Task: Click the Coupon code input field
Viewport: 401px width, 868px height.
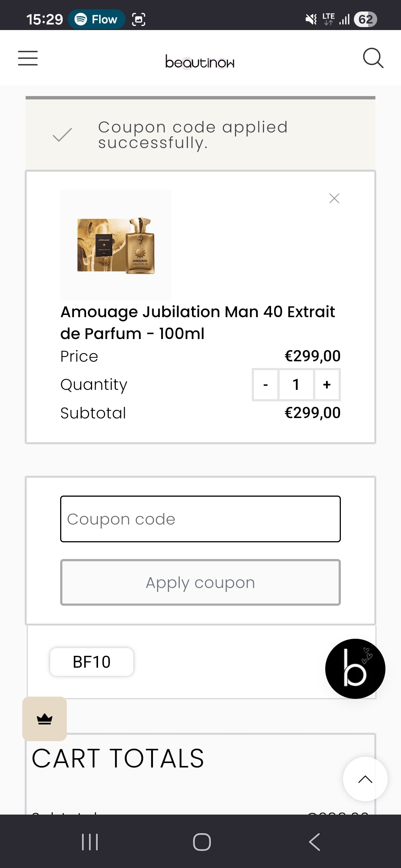Action: pyautogui.click(x=200, y=519)
